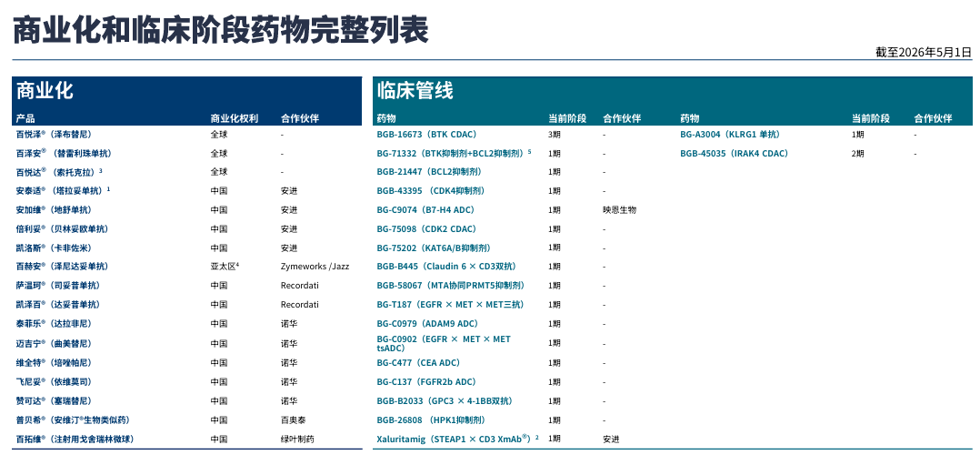Select the 百悦泽 (泽布替尼) product row
Image resolution: width=980 pixels, height=455 pixels.
[x=187, y=134]
